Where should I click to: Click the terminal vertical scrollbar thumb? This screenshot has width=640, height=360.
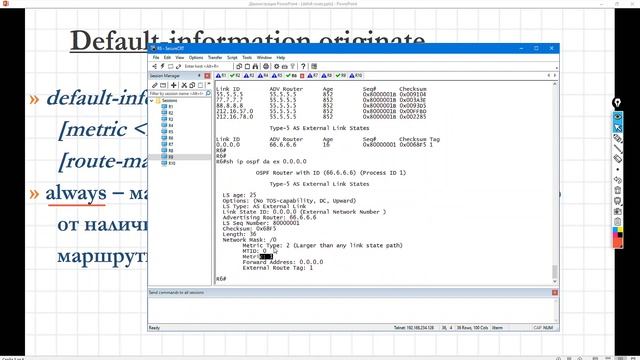click(554, 271)
